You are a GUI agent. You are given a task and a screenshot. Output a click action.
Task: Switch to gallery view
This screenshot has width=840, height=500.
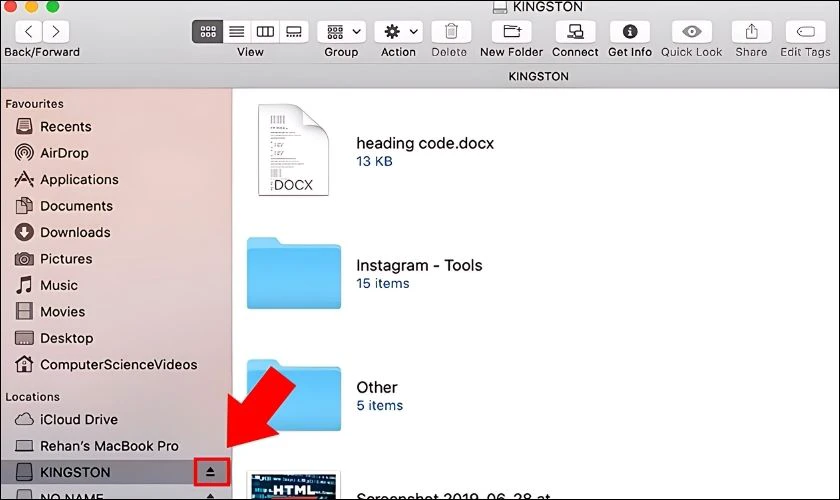tap(294, 32)
